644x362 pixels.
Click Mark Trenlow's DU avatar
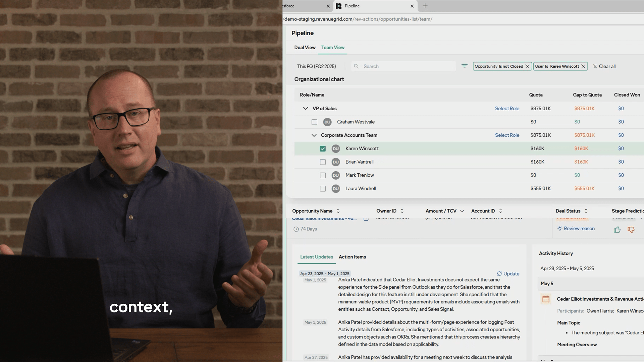[x=336, y=175]
